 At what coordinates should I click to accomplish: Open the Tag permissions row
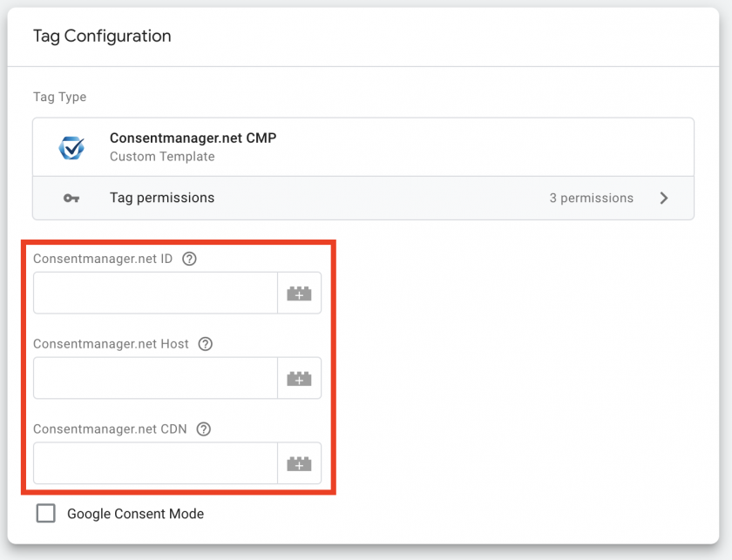tap(363, 198)
